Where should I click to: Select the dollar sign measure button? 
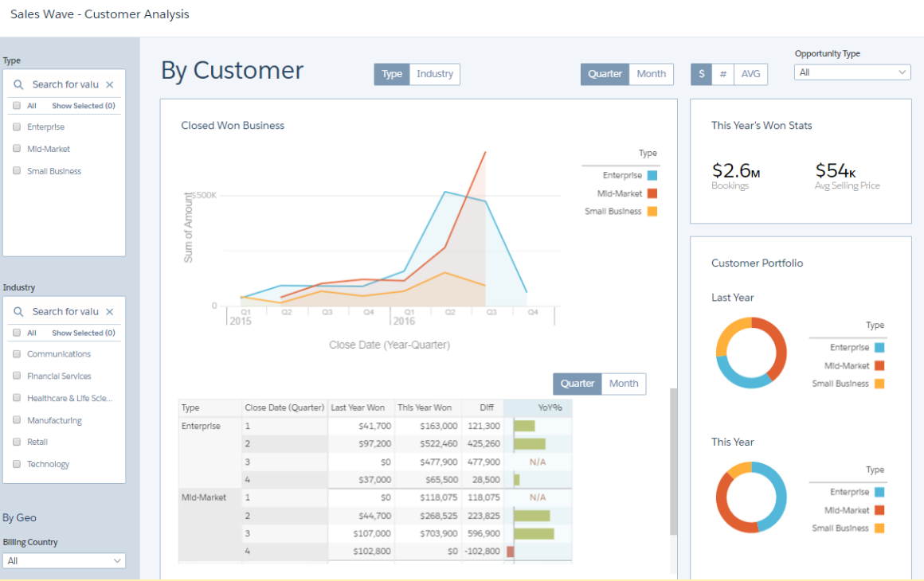[701, 74]
